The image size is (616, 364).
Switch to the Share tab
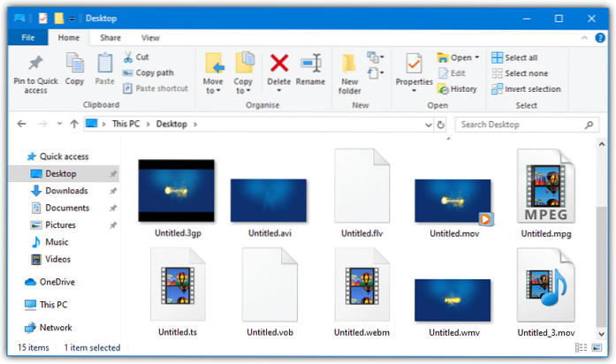[x=110, y=38]
